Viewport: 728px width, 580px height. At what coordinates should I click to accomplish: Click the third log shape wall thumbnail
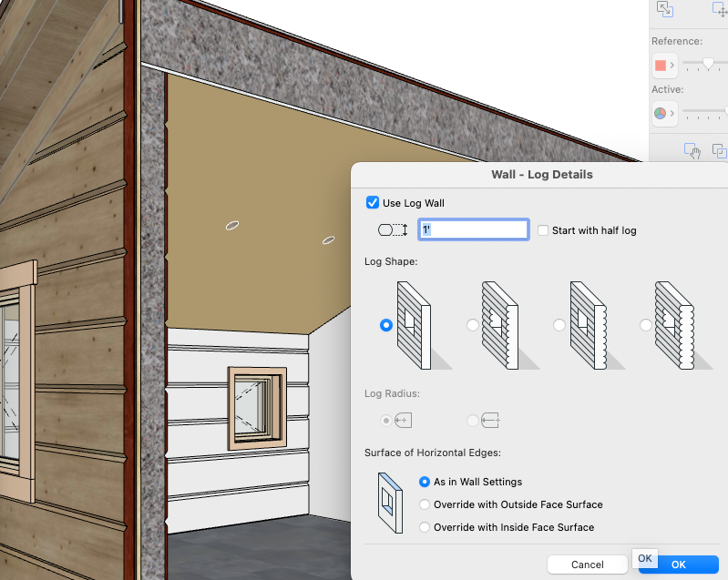pyautogui.click(x=596, y=325)
